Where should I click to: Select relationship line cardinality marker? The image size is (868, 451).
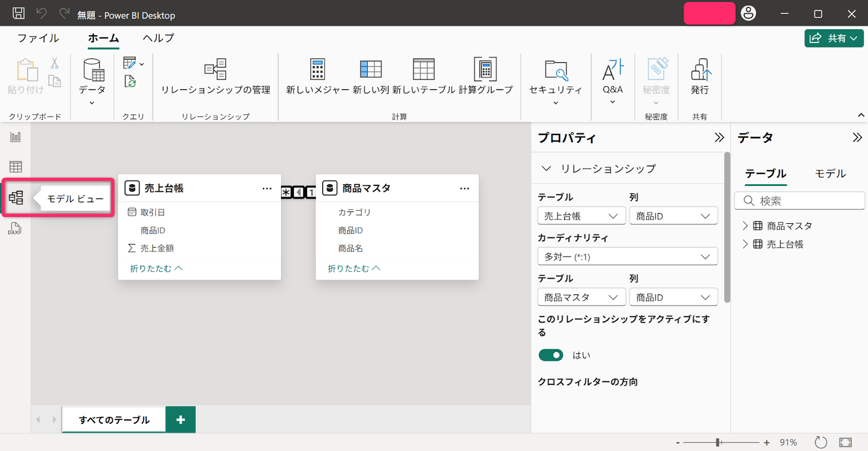coord(298,192)
